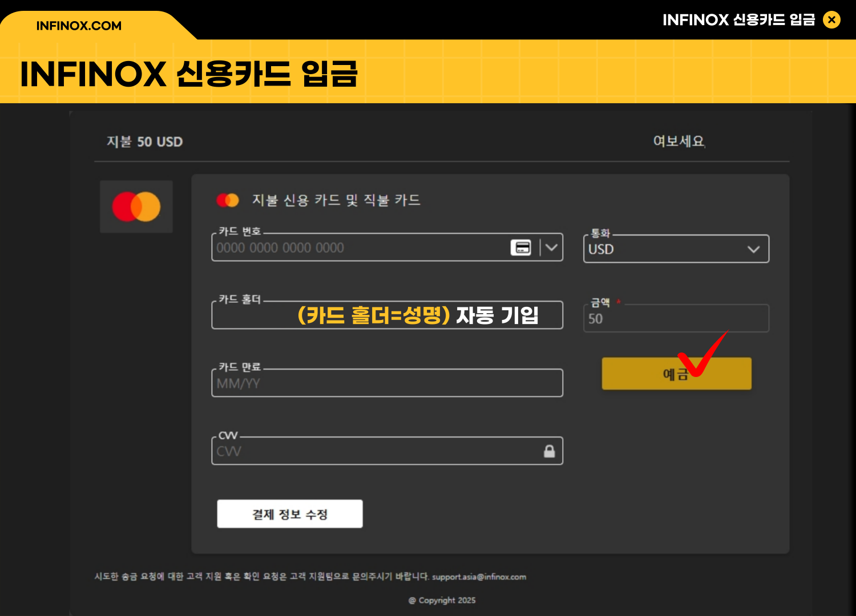856x616 pixels.
Task: Click the 지불 신용 카드 및 직불 카드 heading
Action: coord(336,200)
